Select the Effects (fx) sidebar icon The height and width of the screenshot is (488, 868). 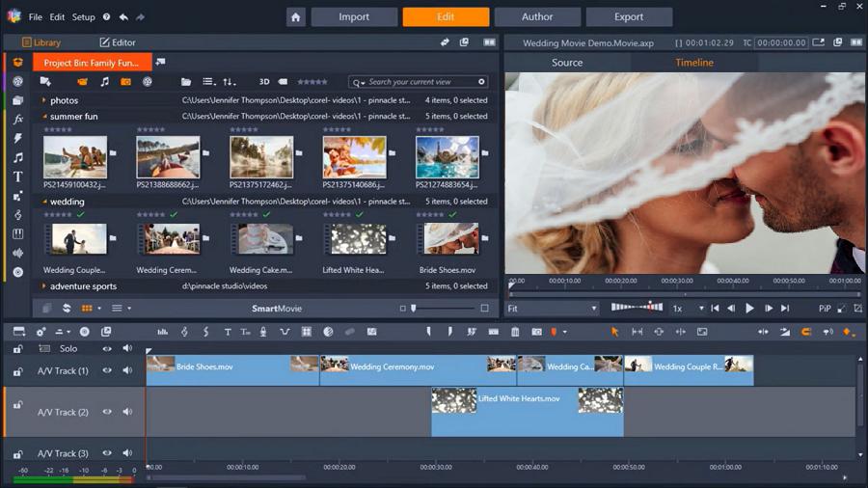tap(18, 119)
